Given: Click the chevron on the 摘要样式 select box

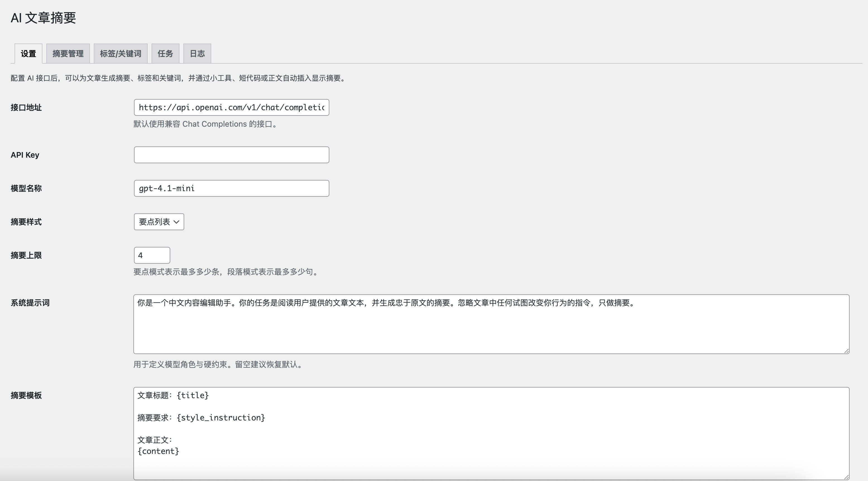Looking at the screenshot, I should [x=177, y=222].
